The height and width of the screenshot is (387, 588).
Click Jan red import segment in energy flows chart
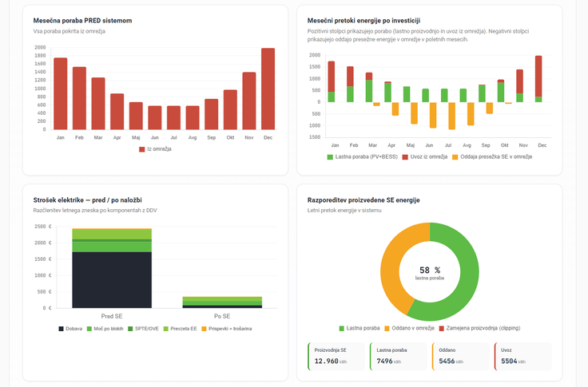[331, 77]
